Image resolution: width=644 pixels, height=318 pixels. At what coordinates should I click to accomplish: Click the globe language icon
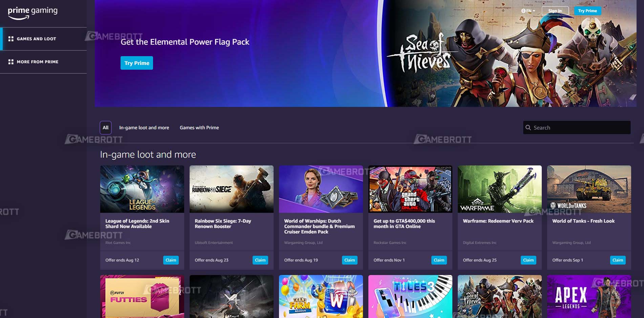pyautogui.click(x=523, y=11)
